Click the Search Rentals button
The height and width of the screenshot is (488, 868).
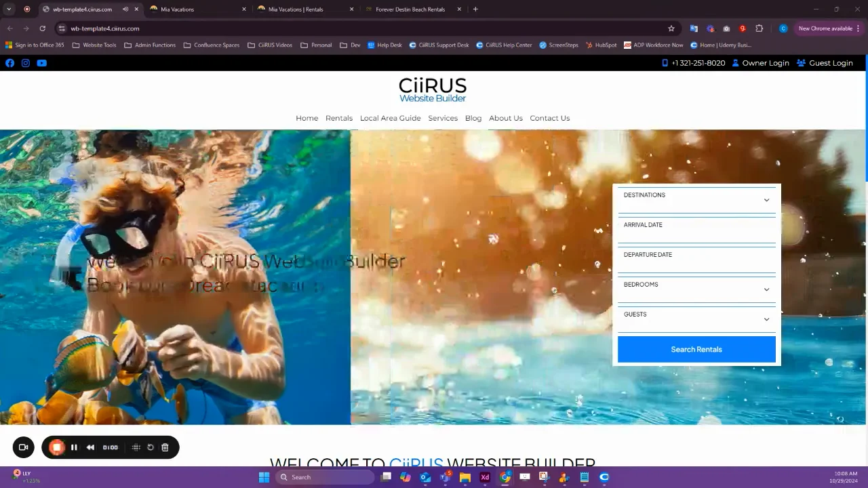696,350
